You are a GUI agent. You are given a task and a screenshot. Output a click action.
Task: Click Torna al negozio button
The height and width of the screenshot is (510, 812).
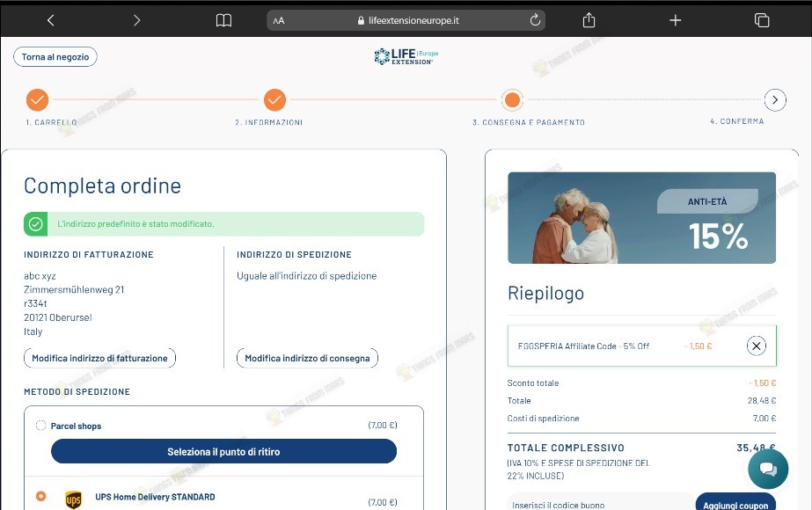(x=55, y=57)
